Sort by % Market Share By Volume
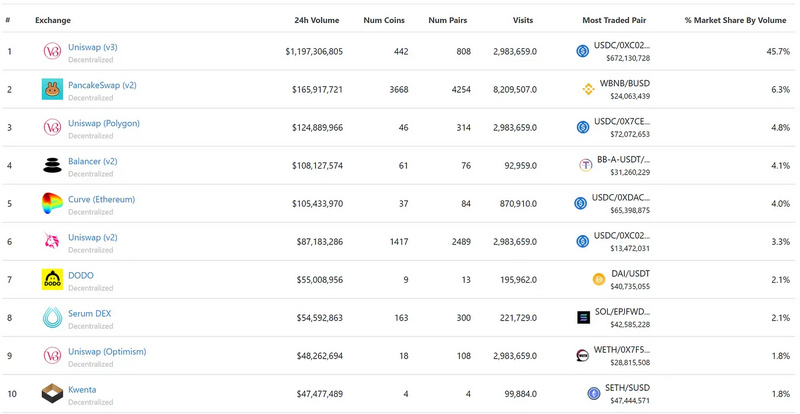The width and height of the screenshot is (800, 414). pos(735,20)
